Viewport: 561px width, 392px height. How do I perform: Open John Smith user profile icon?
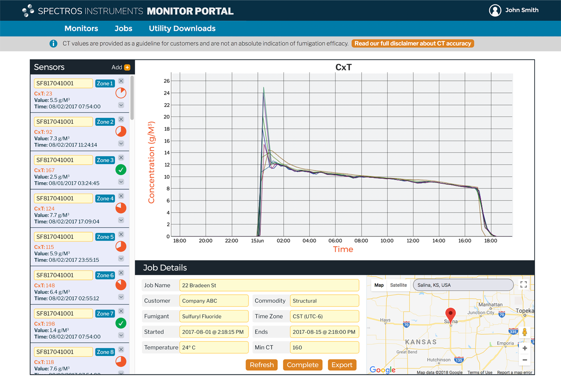click(495, 11)
